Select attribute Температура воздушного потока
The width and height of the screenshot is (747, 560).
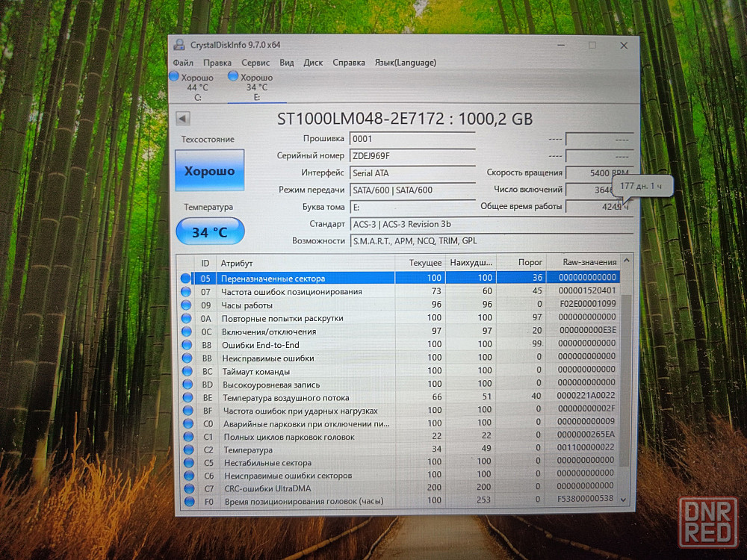(286, 398)
